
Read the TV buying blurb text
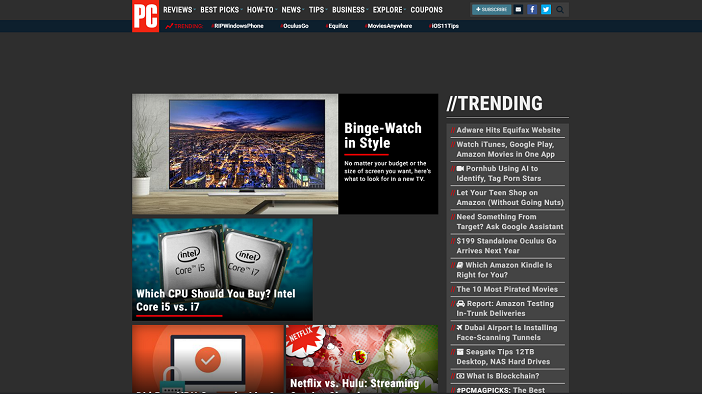387,171
